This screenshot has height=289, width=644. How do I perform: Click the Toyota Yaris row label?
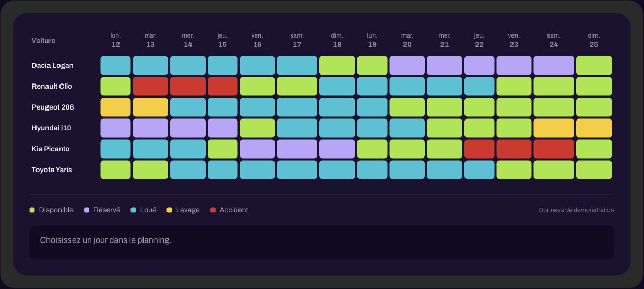pos(52,170)
